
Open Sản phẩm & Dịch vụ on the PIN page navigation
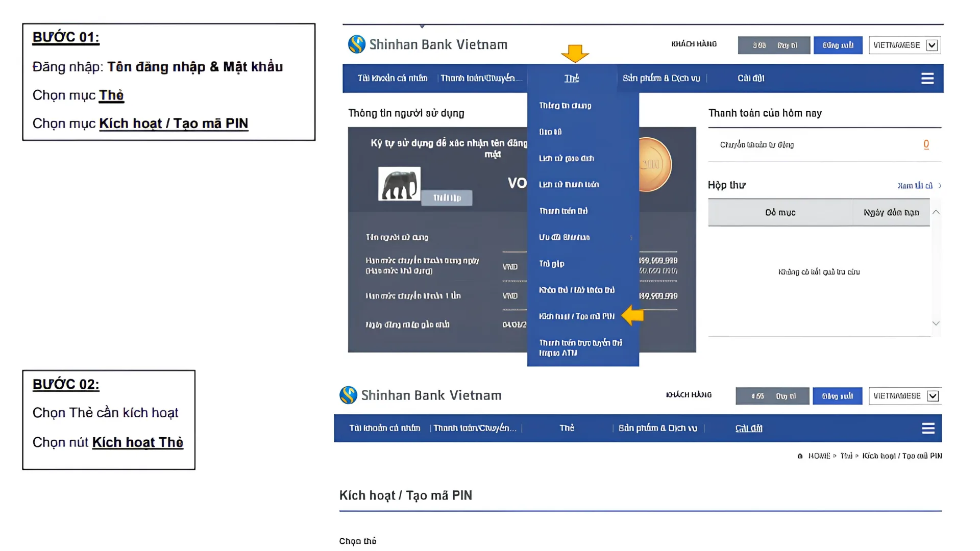pyautogui.click(x=658, y=428)
